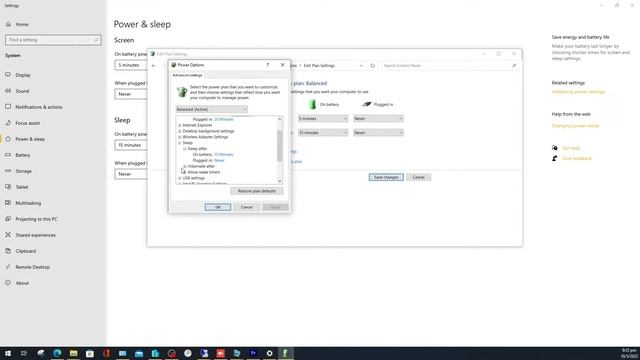The width and height of the screenshot is (640, 360).
Task: Open On battery 15 minutes dropdown in Edit Plan
Action: point(323,133)
